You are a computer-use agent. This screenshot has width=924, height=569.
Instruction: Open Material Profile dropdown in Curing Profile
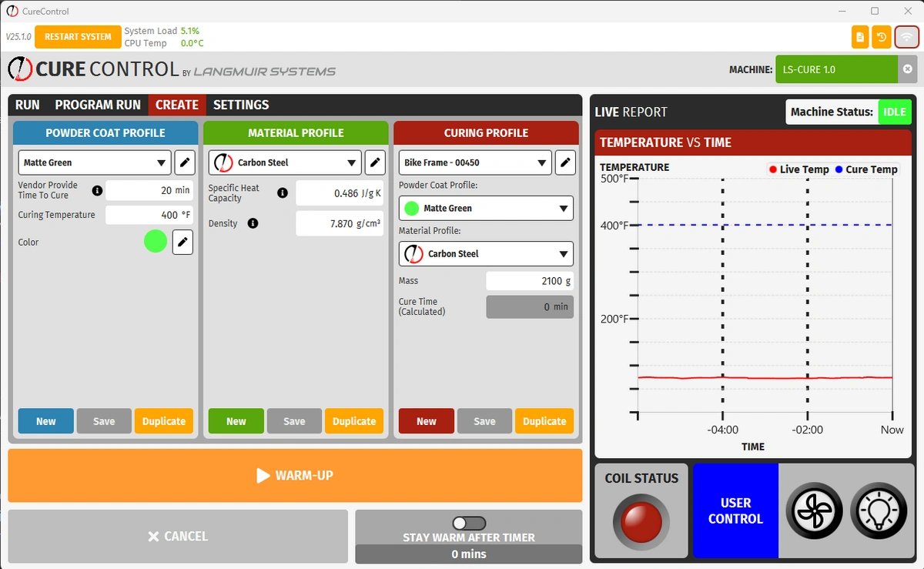click(486, 253)
